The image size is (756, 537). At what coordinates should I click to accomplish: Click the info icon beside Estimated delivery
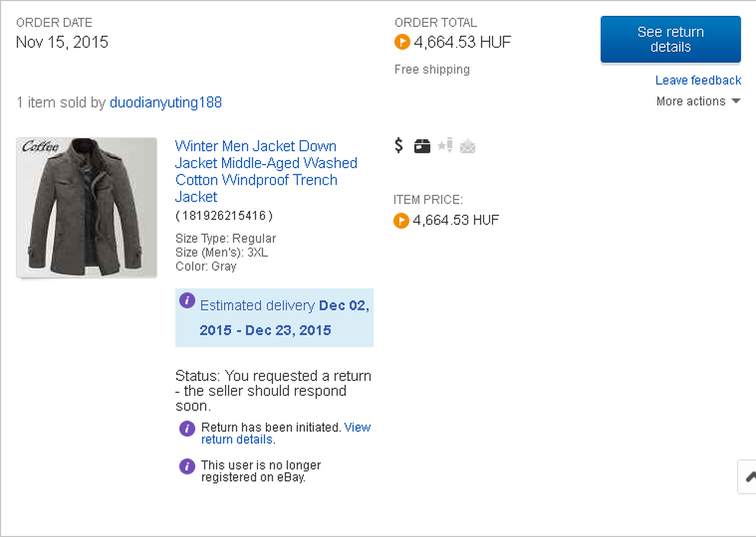tap(187, 301)
